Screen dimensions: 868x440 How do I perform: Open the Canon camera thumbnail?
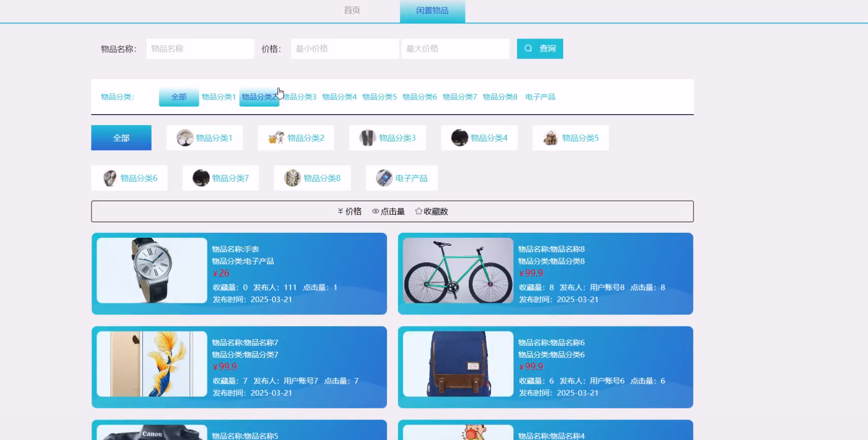point(152,432)
